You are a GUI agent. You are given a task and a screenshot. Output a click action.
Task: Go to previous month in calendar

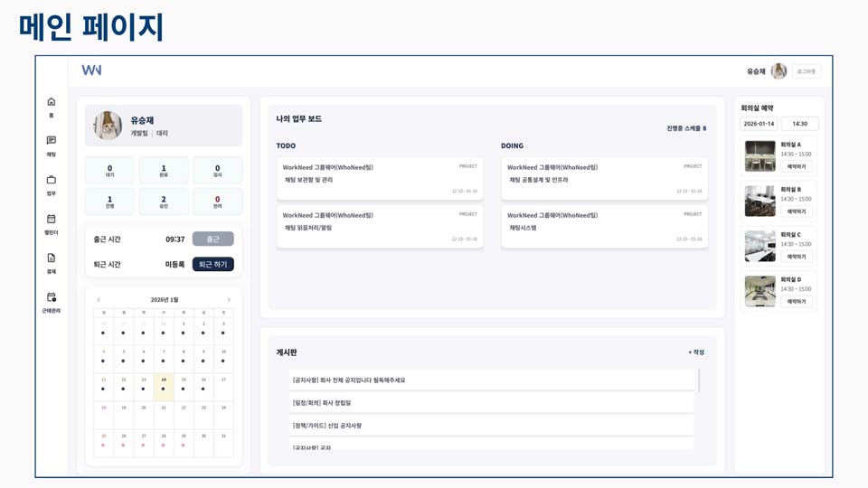tap(99, 300)
